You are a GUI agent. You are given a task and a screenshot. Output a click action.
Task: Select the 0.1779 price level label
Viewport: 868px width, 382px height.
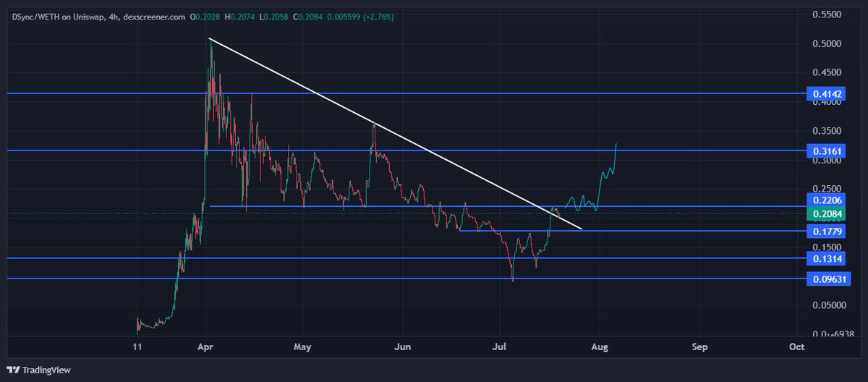tap(827, 232)
